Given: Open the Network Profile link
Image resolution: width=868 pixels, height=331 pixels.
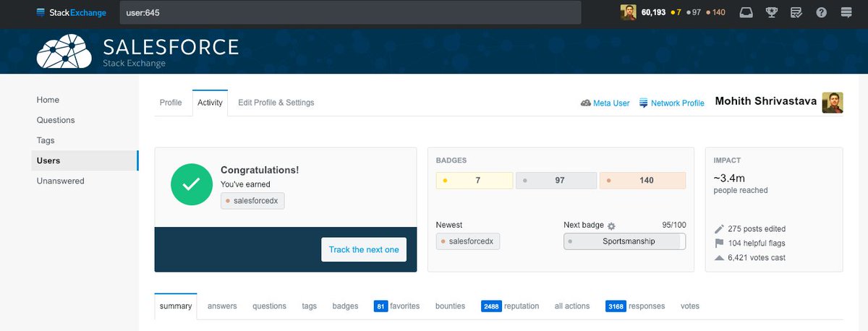Looking at the screenshot, I should pyautogui.click(x=678, y=103).
